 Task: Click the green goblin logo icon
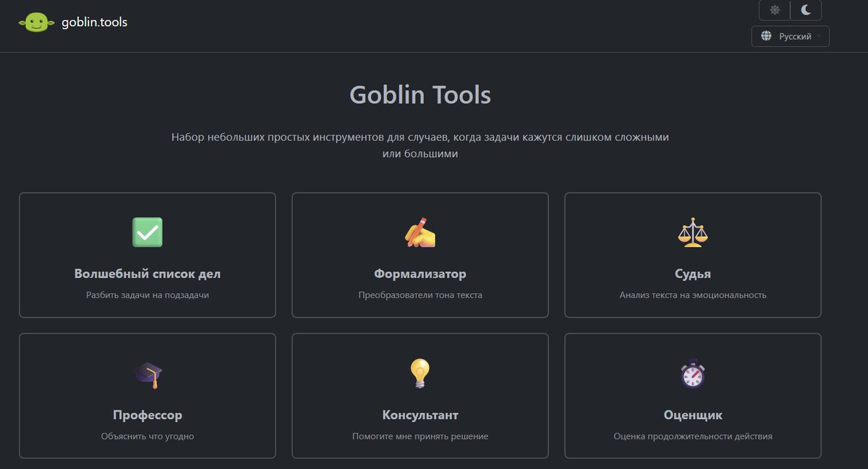(x=37, y=22)
